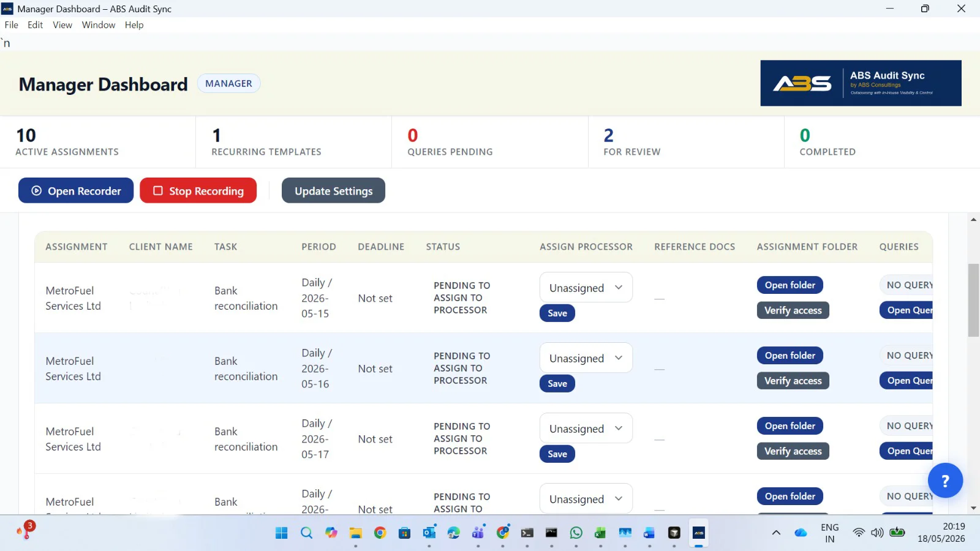980x551 pixels.
Task: Launch Google Chrome from the taskbar
Action: pos(380,533)
